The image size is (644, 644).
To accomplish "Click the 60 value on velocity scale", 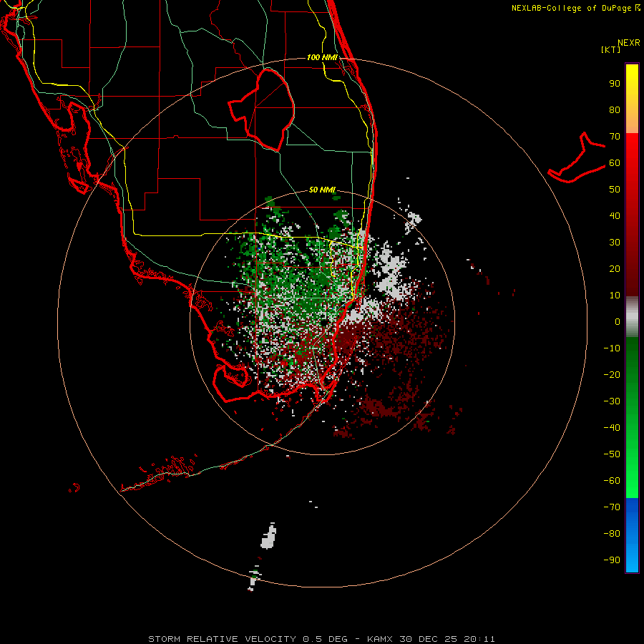I will (615, 163).
